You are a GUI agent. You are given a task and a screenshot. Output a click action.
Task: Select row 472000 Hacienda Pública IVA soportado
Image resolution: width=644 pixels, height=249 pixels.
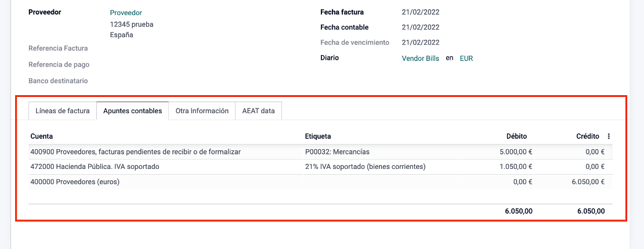pyautogui.click(x=320, y=167)
